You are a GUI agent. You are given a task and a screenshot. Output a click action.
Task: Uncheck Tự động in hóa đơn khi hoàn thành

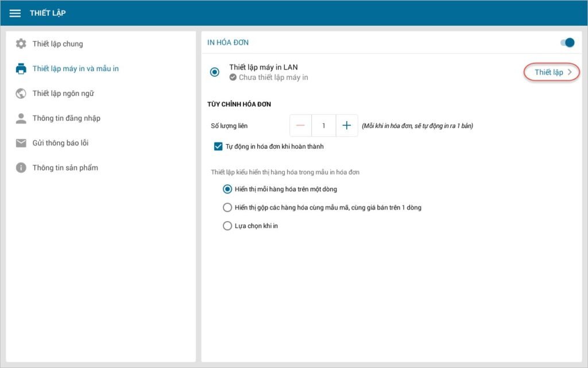click(218, 146)
